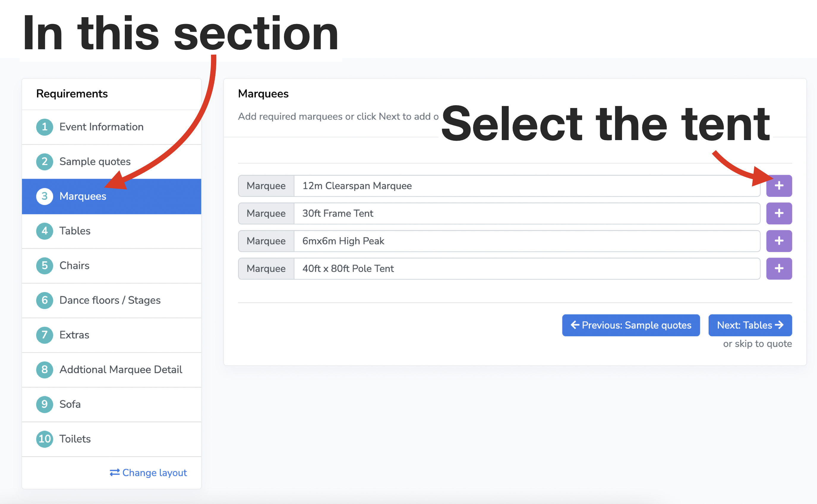This screenshot has width=817, height=504.
Task: Open Addtional Marquee Detail step
Action: pyautogui.click(x=111, y=370)
